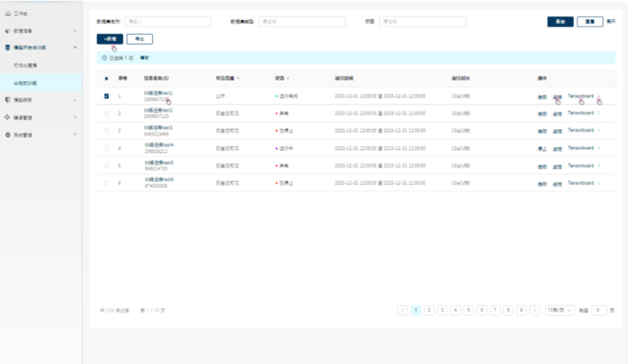
Task: Click the gear icon for 系统管理
Action: (x=7, y=135)
